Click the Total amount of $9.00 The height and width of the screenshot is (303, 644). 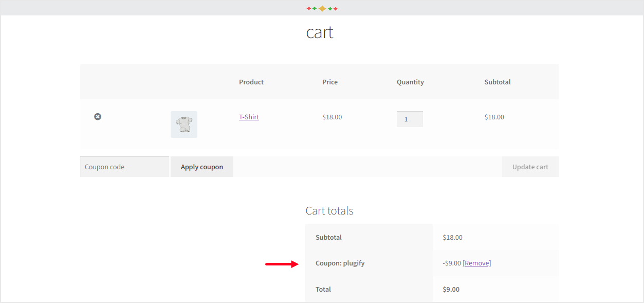tap(451, 289)
